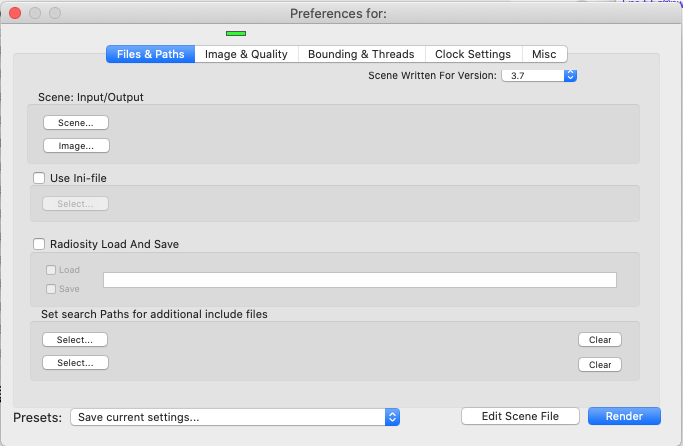Image resolution: width=683 pixels, height=446 pixels.
Task: Click the Edit Scene File button
Action: point(520,416)
